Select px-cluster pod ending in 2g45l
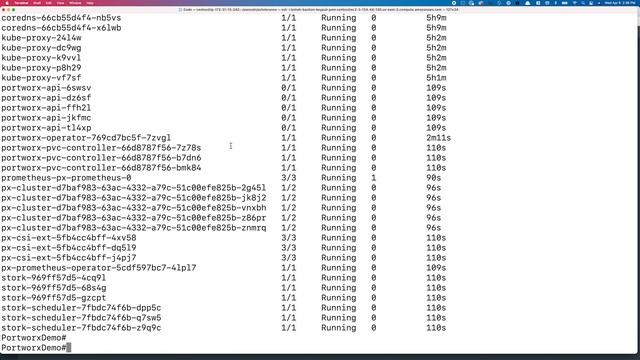Viewport: 640px width, 360px height. tap(133, 188)
